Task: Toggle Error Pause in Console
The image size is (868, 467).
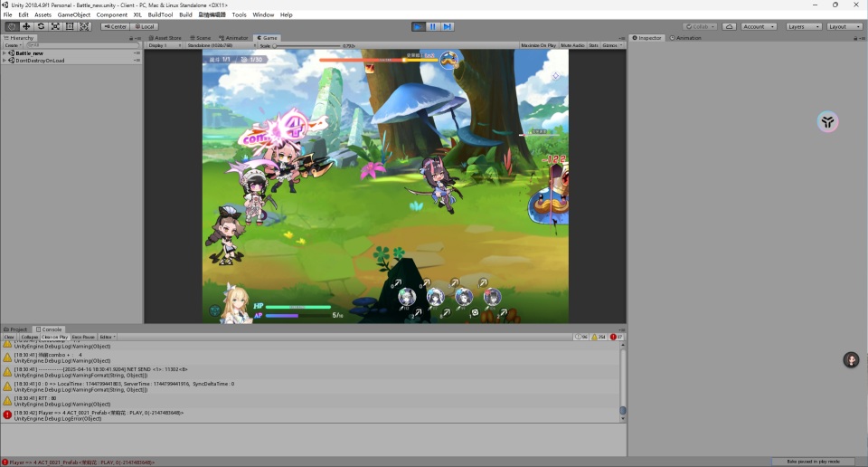Action: tap(83, 337)
